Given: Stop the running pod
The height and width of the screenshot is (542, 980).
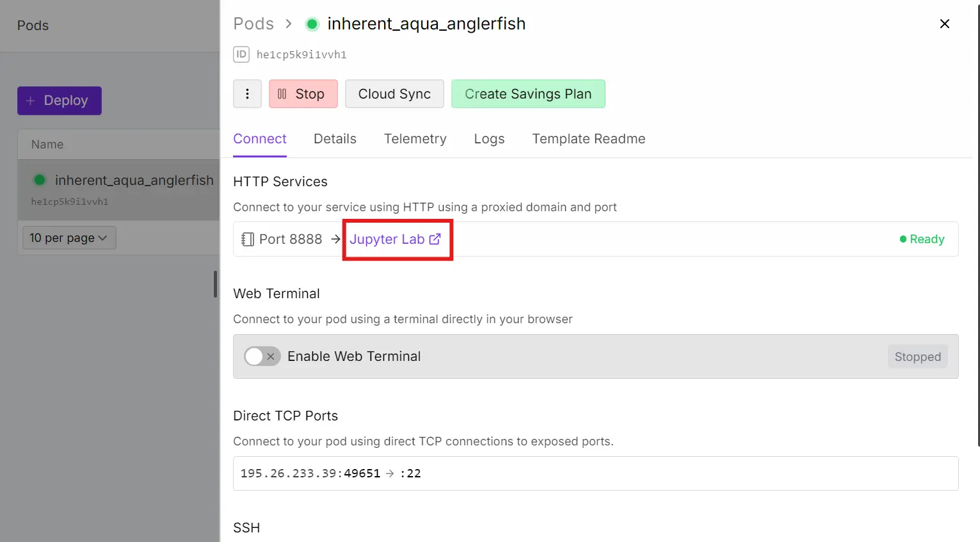Looking at the screenshot, I should pyautogui.click(x=303, y=94).
